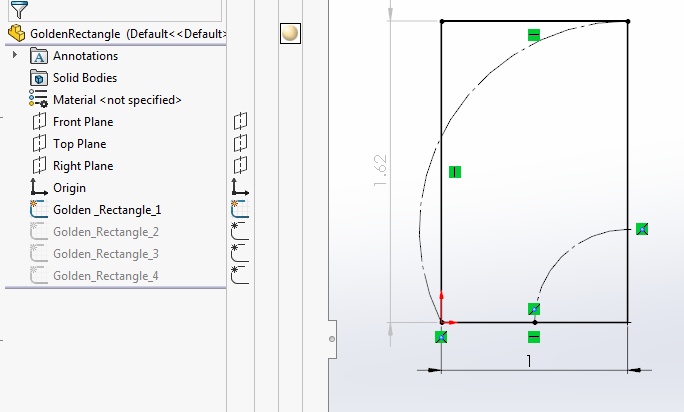Click Golden_Rectangle_2 icon in display pane
The image size is (684, 412).
[x=240, y=231]
